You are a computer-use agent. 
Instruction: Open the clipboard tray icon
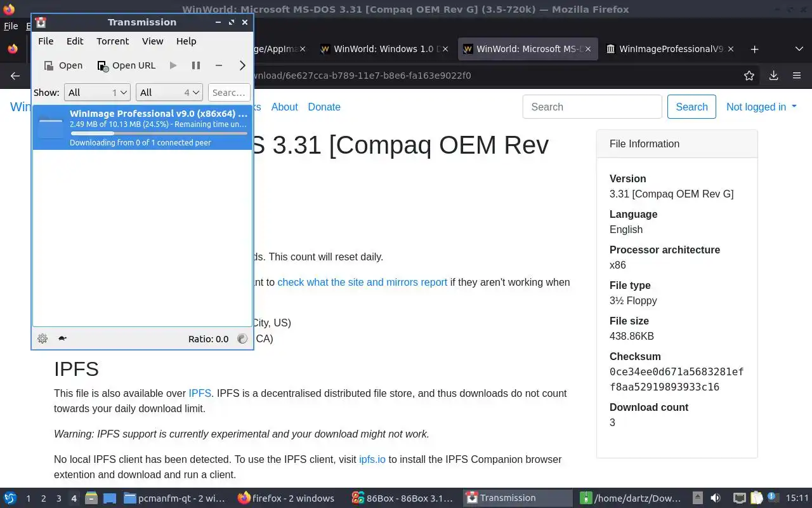point(756,498)
